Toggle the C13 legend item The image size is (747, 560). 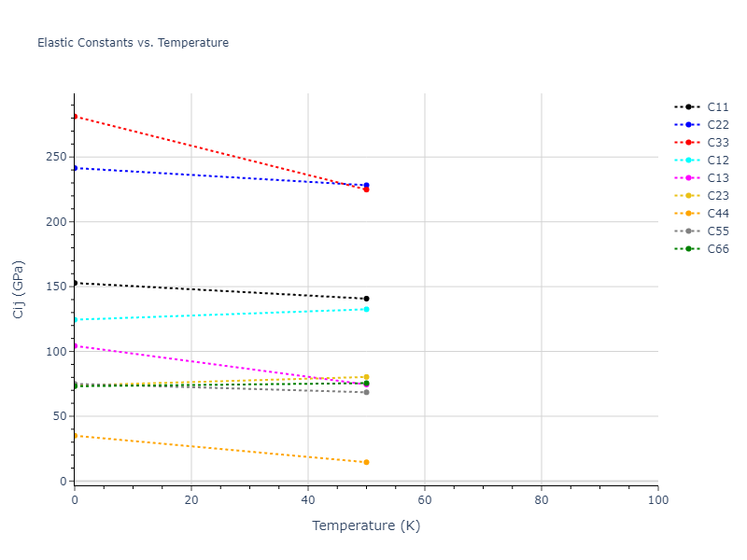click(717, 178)
